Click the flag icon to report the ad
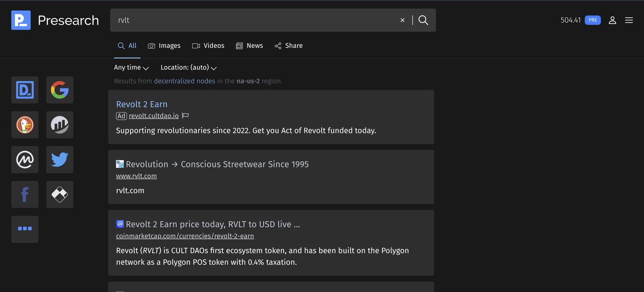The width and height of the screenshot is (644, 292). coord(185,116)
